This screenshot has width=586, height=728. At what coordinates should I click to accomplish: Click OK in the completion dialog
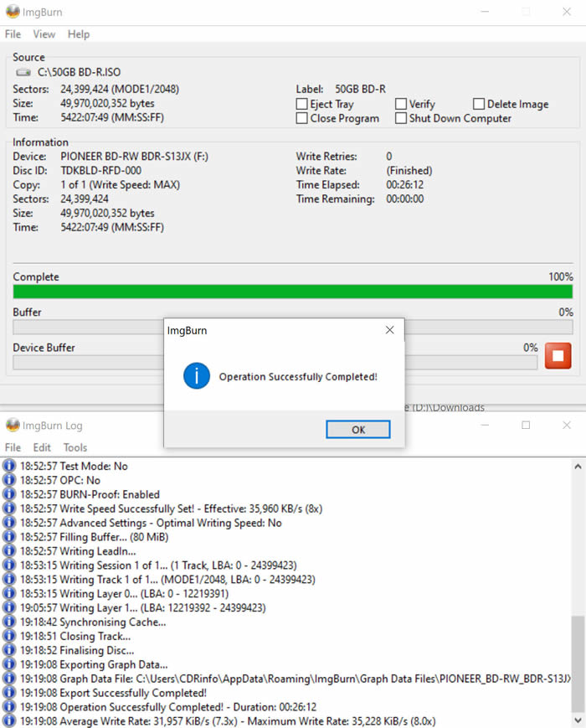(x=357, y=430)
